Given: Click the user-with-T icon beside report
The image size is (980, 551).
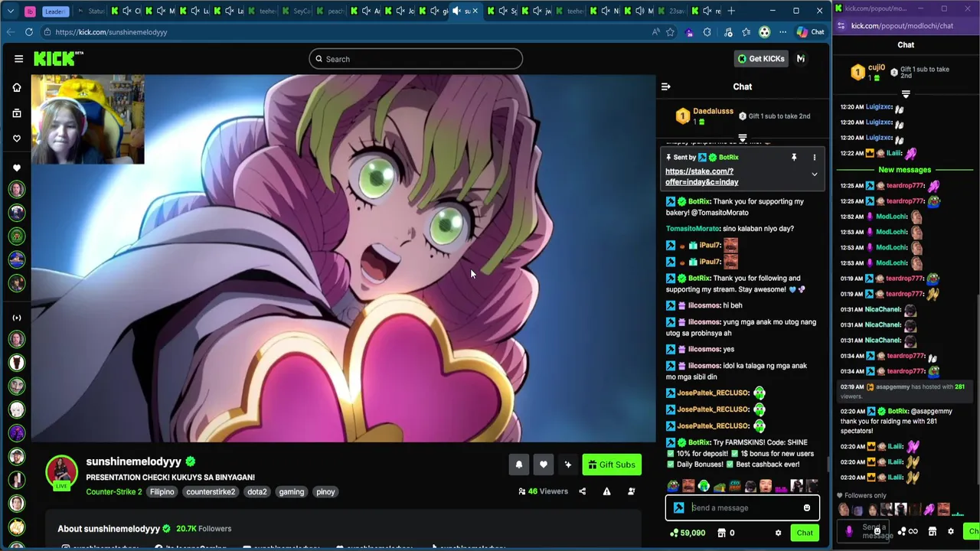Looking at the screenshot, I should (x=632, y=491).
